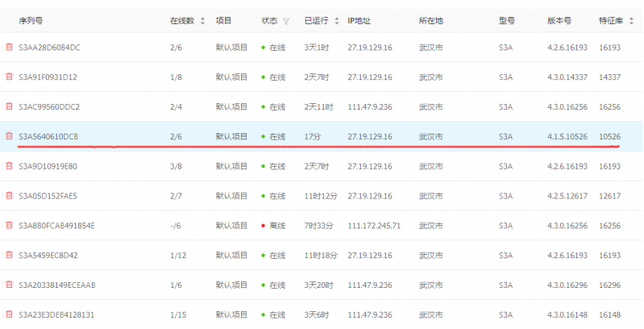The width and height of the screenshot is (644, 329).
Task: Delete device S3AA28D6084DC via trash icon
Action: 9,48
